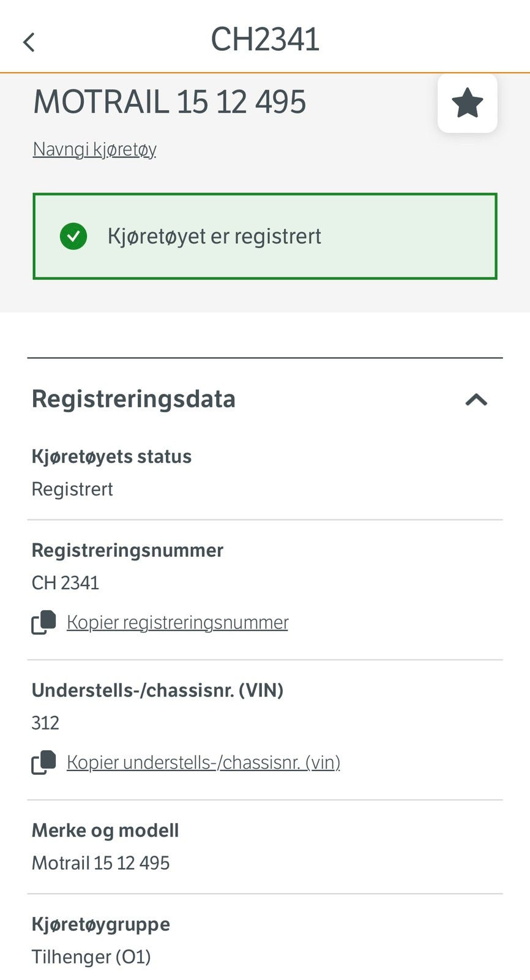Click the green checkmark status icon

coord(73,236)
